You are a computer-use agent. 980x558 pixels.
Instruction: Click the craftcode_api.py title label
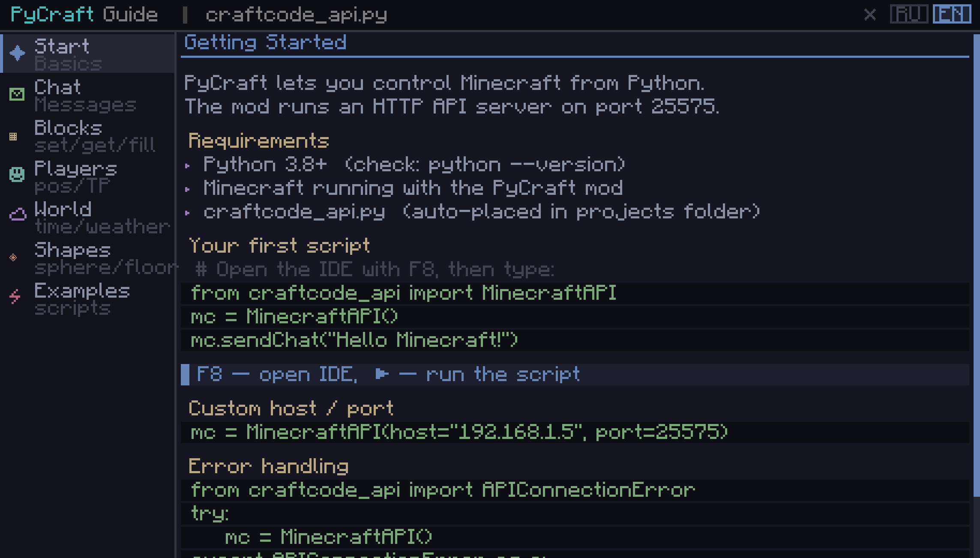coord(296,15)
